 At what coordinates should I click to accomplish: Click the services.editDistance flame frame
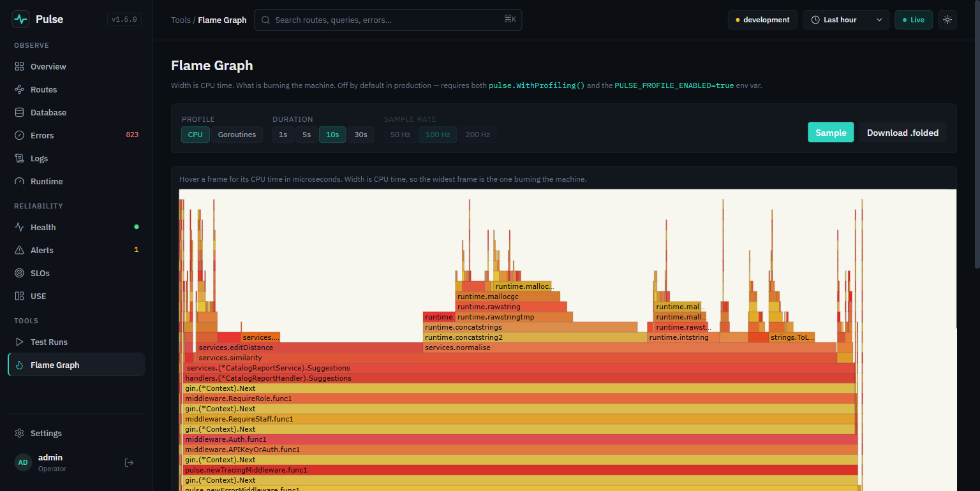pos(309,348)
